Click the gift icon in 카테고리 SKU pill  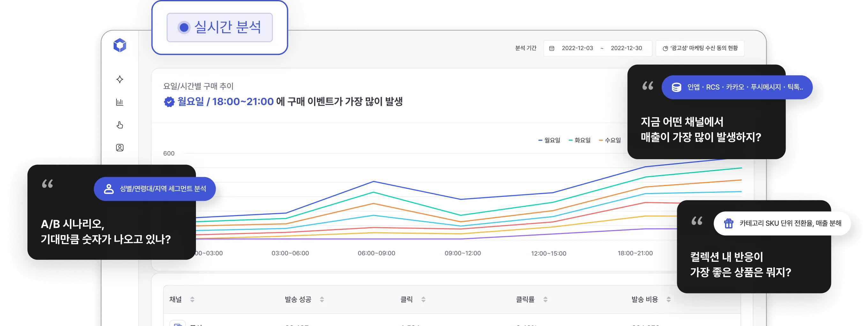729,223
